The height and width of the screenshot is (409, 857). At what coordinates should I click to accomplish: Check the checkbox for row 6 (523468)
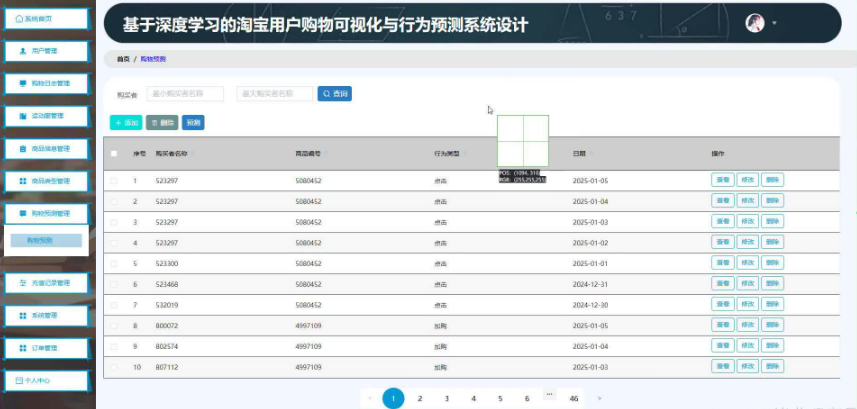[x=114, y=284]
